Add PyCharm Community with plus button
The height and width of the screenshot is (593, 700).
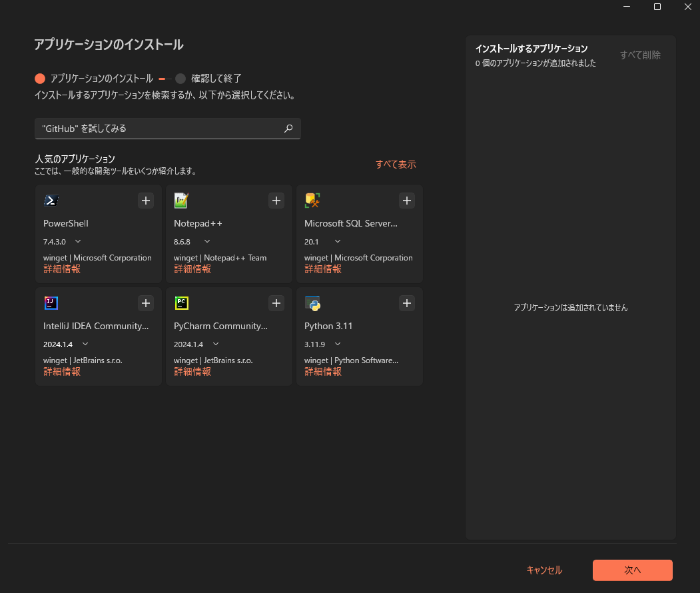[276, 303]
